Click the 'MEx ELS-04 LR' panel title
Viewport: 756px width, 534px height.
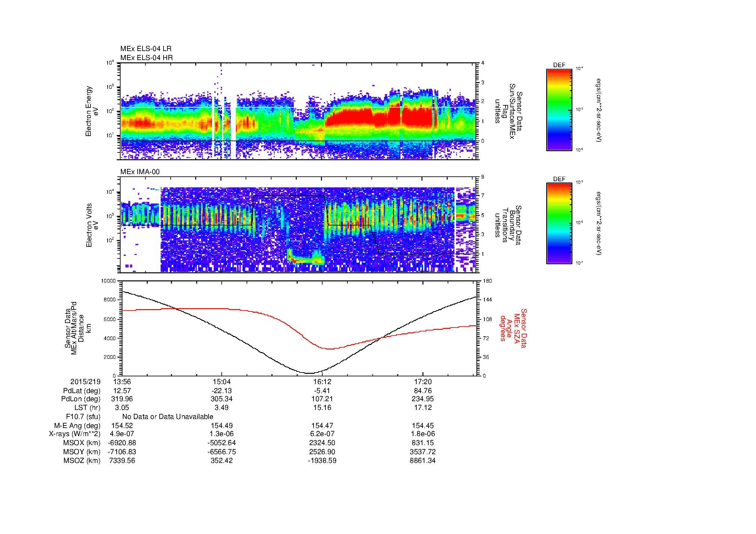pos(146,49)
